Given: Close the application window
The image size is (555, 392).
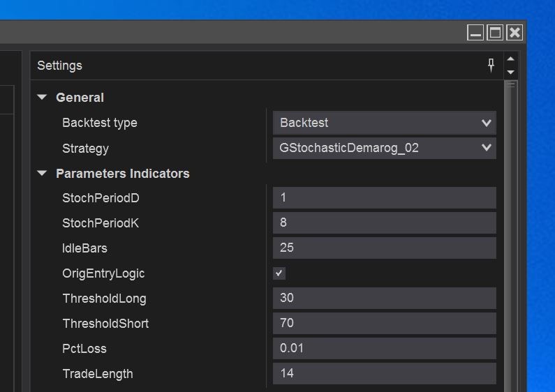Looking at the screenshot, I should 515,33.
